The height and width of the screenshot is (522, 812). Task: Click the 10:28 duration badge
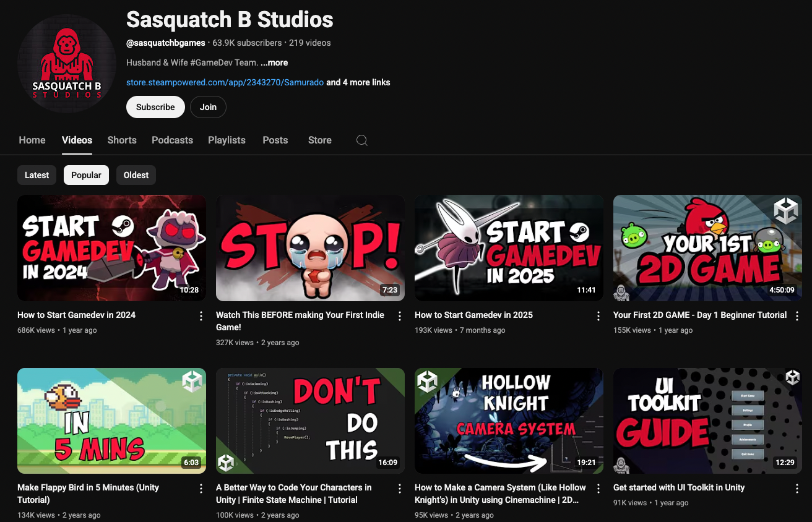(189, 290)
